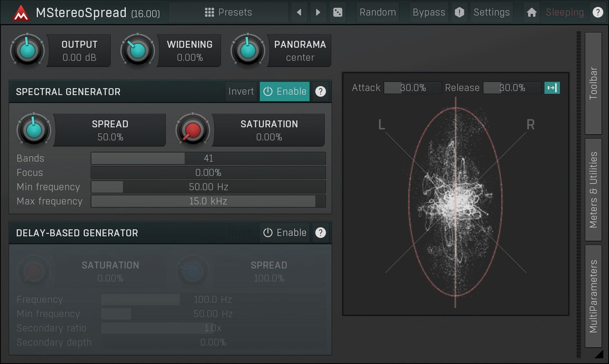Open the MultiParameters side tab
The height and width of the screenshot is (364, 609).
tap(593, 296)
